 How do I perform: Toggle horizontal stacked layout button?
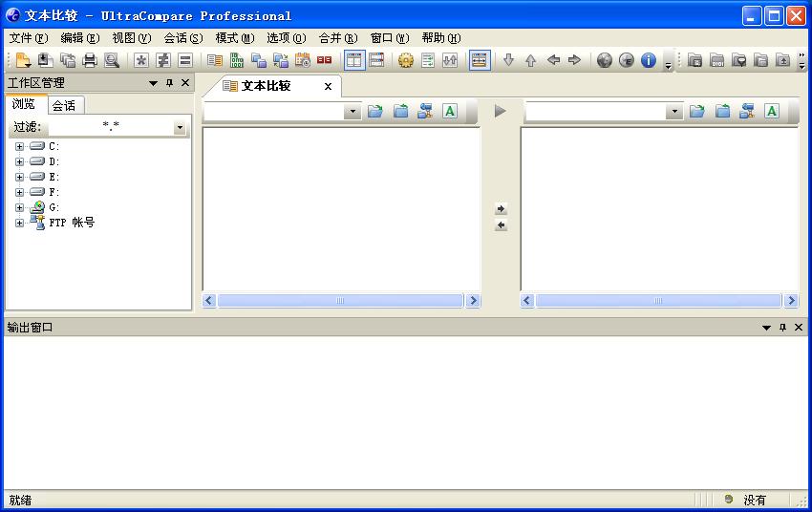pos(376,60)
